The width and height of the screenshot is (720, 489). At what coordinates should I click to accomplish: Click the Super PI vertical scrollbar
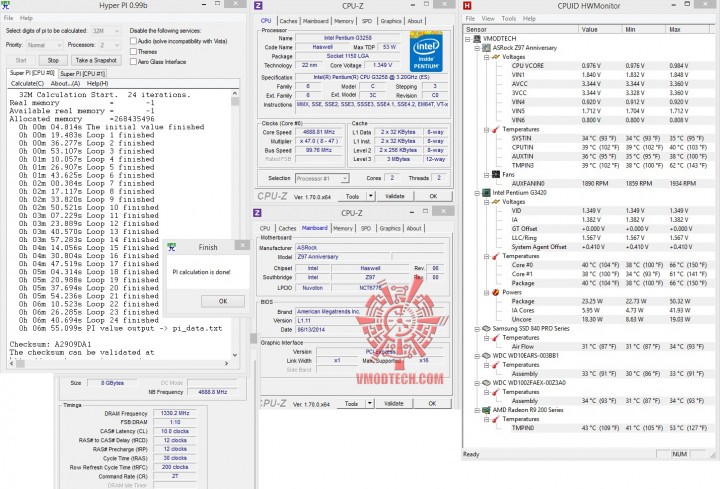[x=235, y=225]
